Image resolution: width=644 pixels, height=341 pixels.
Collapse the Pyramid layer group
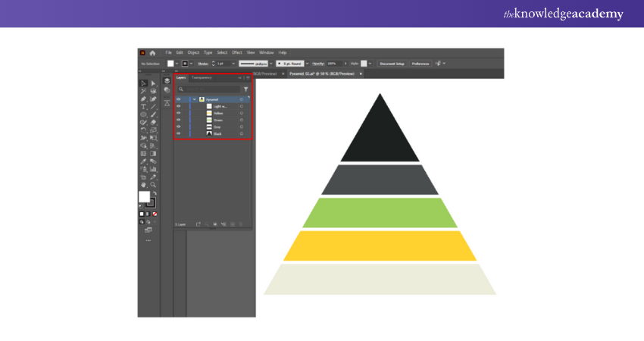[194, 99]
